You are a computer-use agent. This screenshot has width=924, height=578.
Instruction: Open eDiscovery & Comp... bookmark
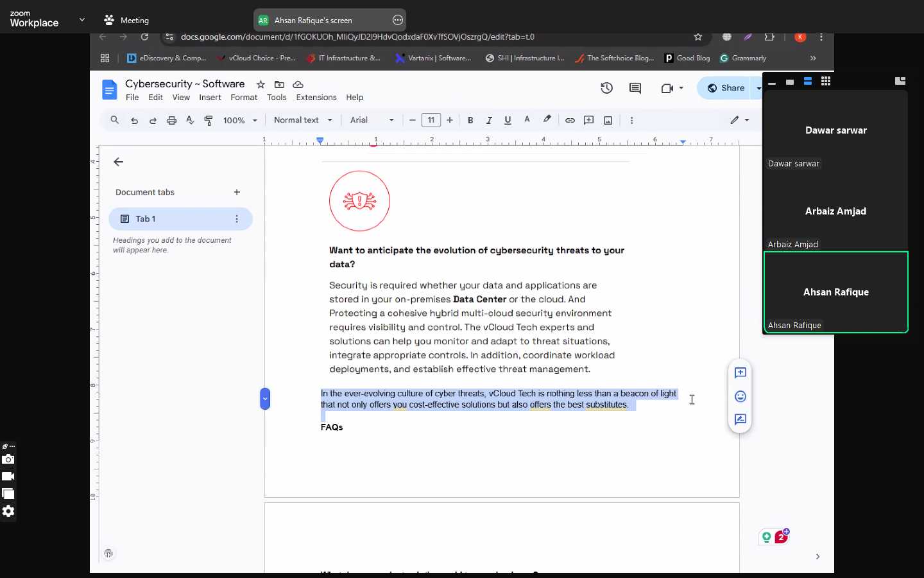(167, 58)
